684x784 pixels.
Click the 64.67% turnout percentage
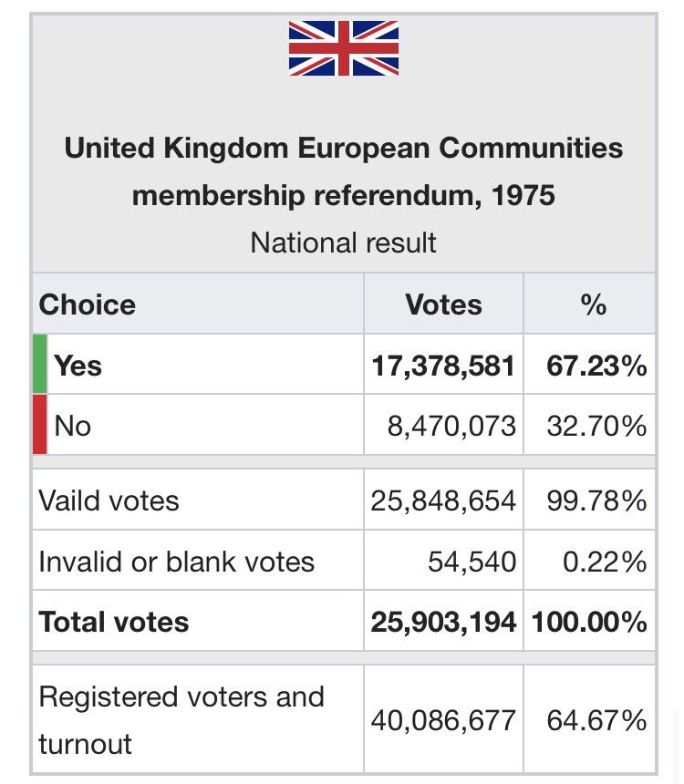597,720
